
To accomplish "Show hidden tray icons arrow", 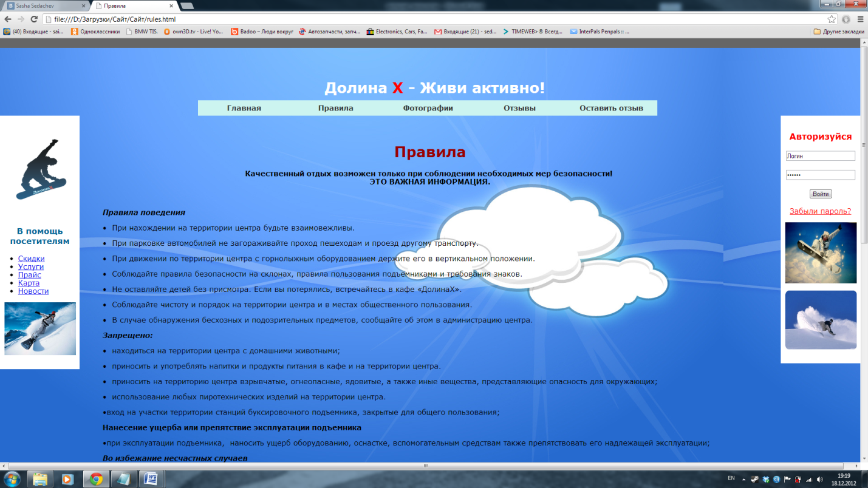I will [x=744, y=479].
